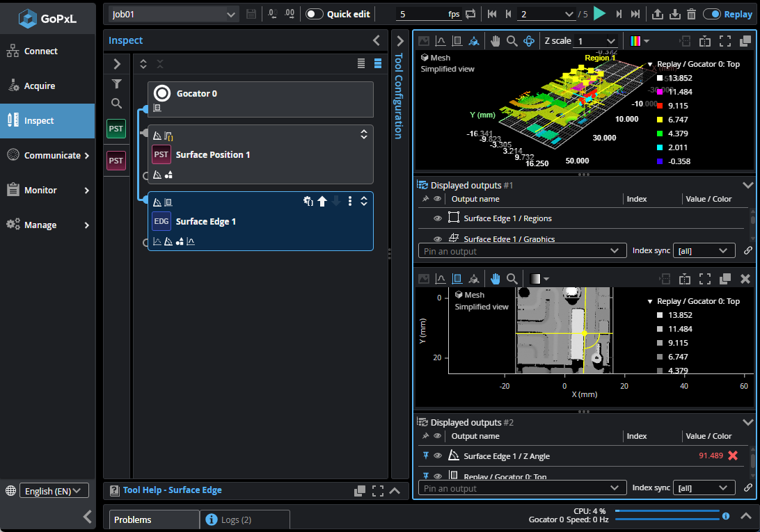760x532 pixels.
Task: Click the Surface Position 1 tool card
Action: [x=260, y=154]
